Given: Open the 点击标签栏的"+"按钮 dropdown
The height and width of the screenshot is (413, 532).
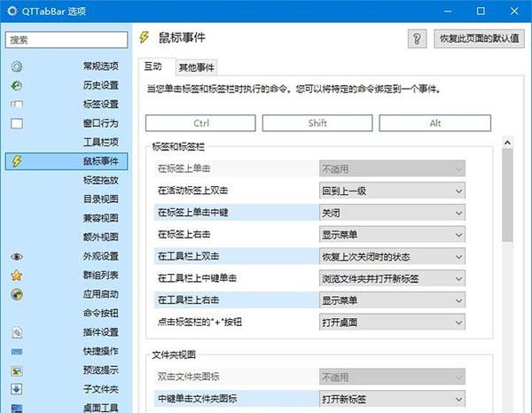Looking at the screenshot, I should click(x=392, y=323).
